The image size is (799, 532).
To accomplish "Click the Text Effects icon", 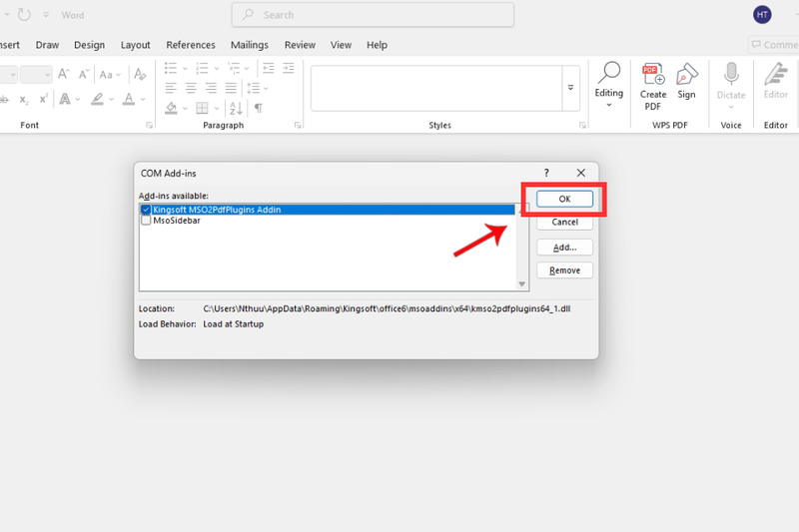I will tap(65, 99).
